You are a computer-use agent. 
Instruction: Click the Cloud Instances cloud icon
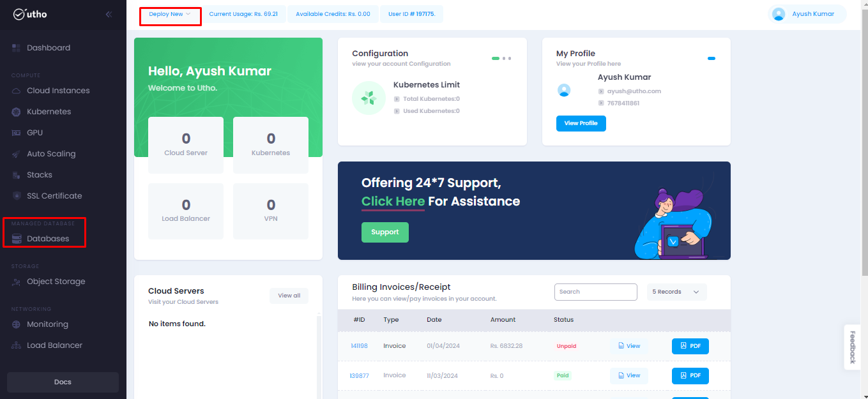coord(16,91)
